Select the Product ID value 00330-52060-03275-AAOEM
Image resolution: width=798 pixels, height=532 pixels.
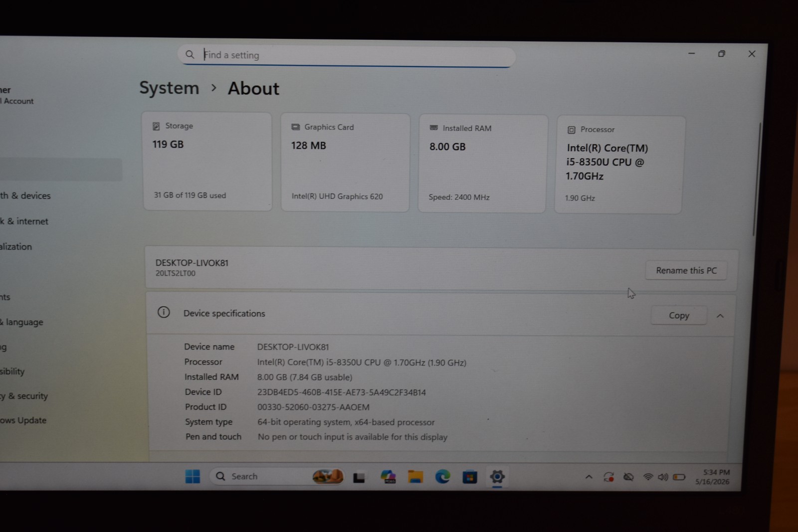pyautogui.click(x=313, y=407)
